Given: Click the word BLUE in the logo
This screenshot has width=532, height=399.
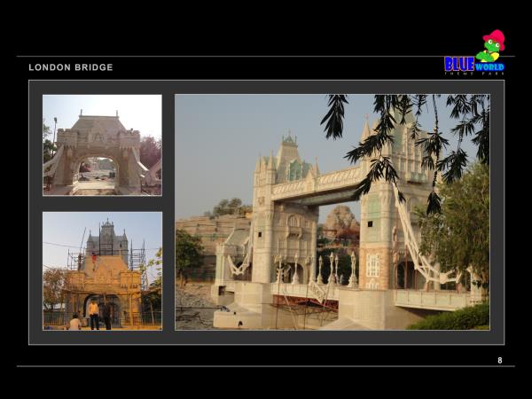Looking at the screenshot, I should tap(458, 64).
